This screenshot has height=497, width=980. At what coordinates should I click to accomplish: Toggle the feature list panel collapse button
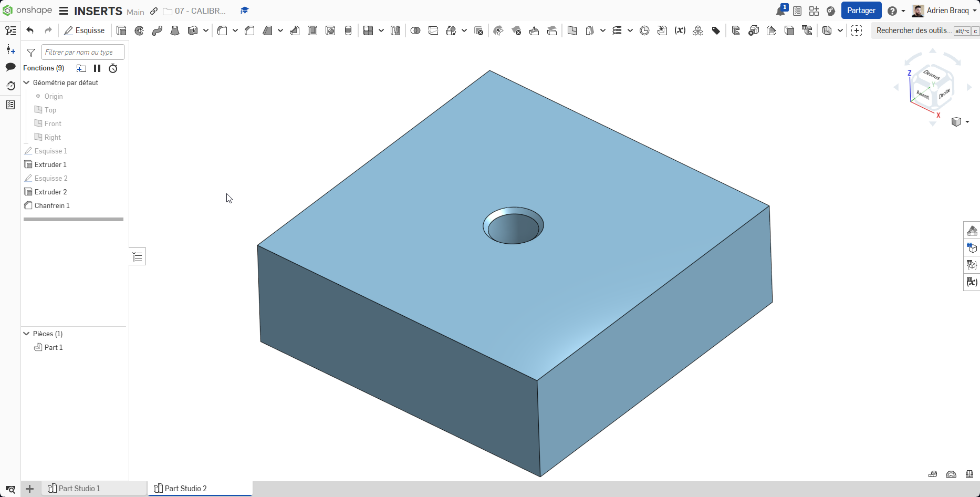[138, 256]
